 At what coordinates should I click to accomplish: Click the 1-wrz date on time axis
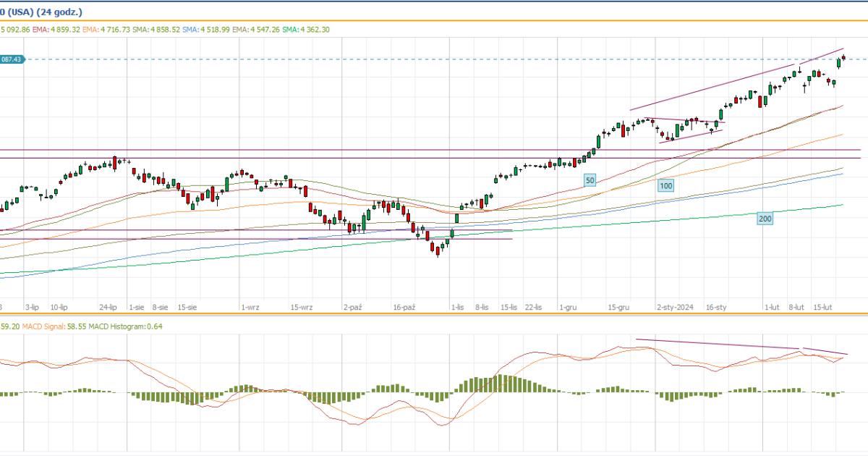click(x=250, y=308)
